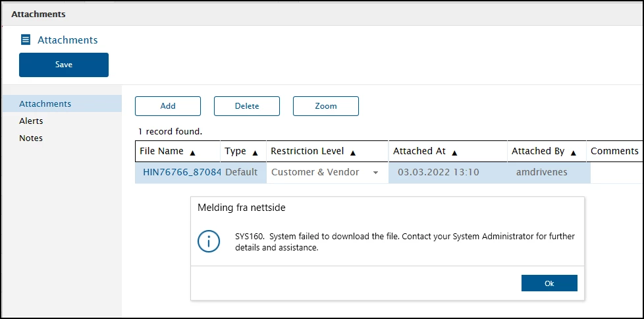The image size is (644, 319).
Task: Sort by Type column arrow
Action: [255, 152]
